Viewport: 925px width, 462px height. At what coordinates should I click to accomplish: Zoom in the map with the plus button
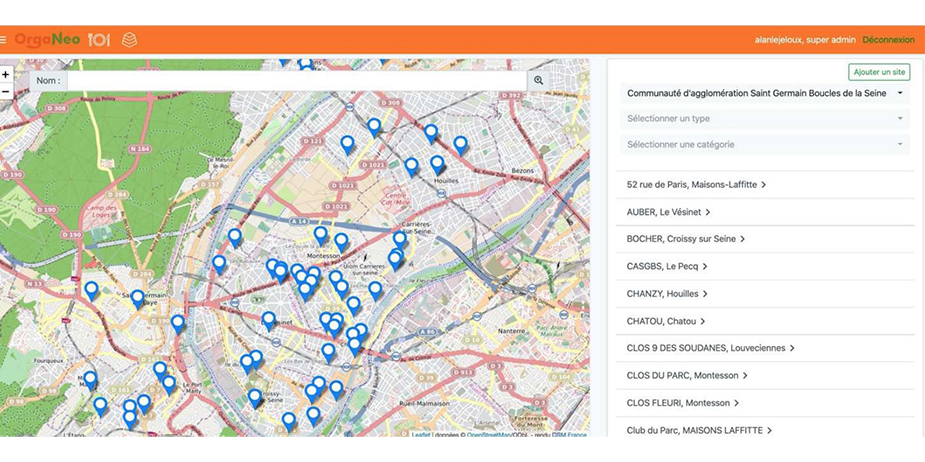coord(6,74)
